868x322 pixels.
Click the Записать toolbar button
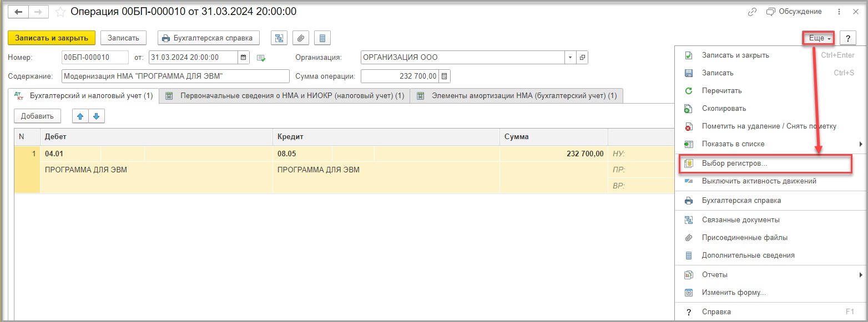[x=123, y=38]
